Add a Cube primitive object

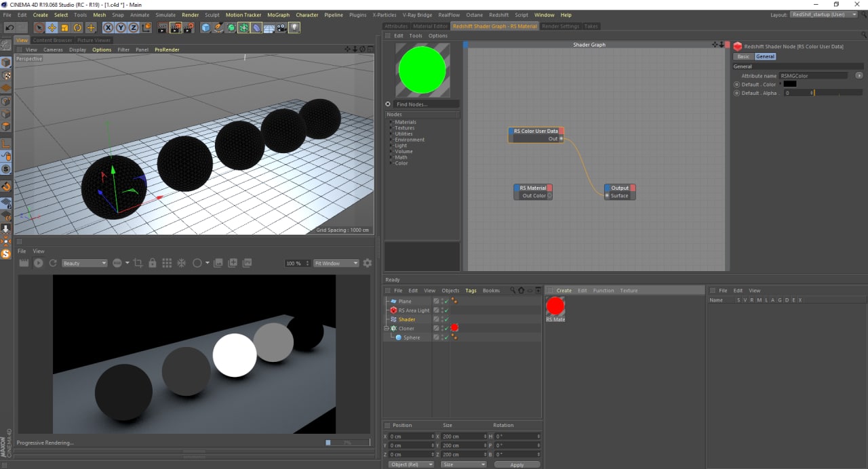(x=205, y=28)
